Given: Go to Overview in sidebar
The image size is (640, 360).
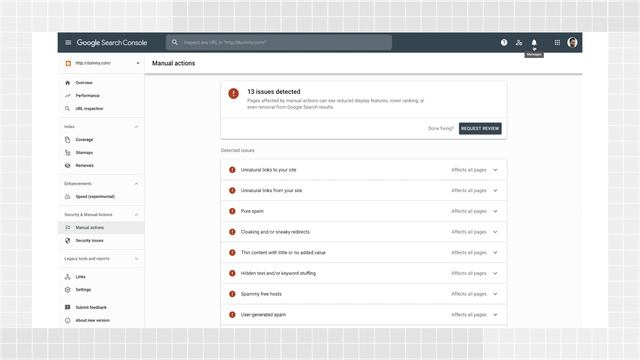Looking at the screenshot, I should (x=84, y=83).
